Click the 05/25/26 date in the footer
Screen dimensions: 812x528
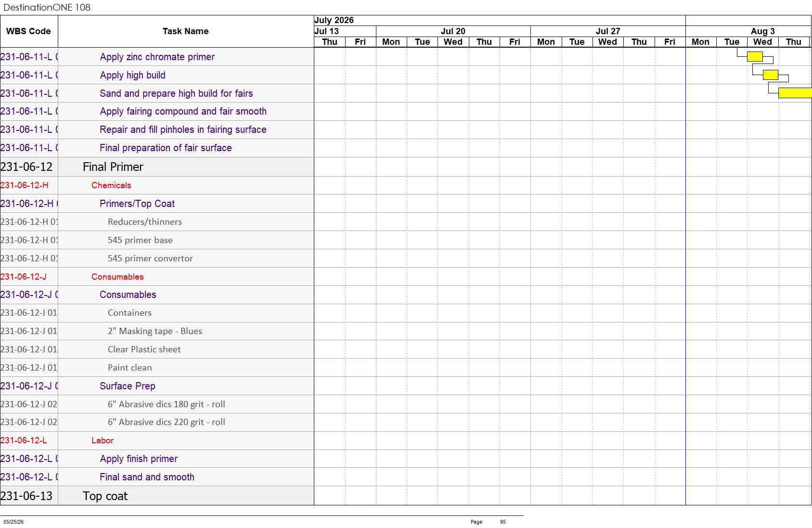(x=13, y=522)
